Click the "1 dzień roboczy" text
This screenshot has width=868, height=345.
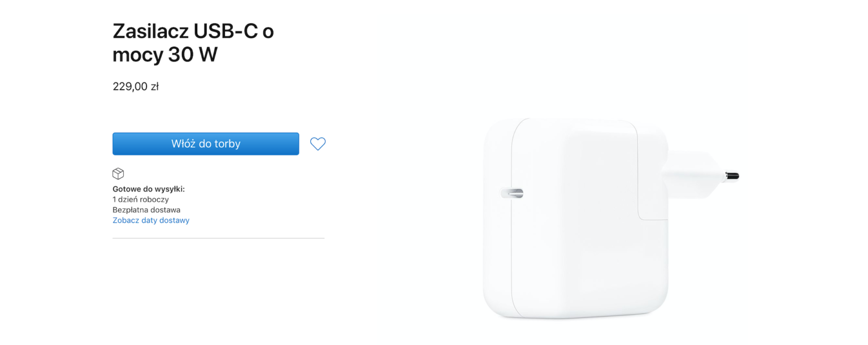pos(140,199)
